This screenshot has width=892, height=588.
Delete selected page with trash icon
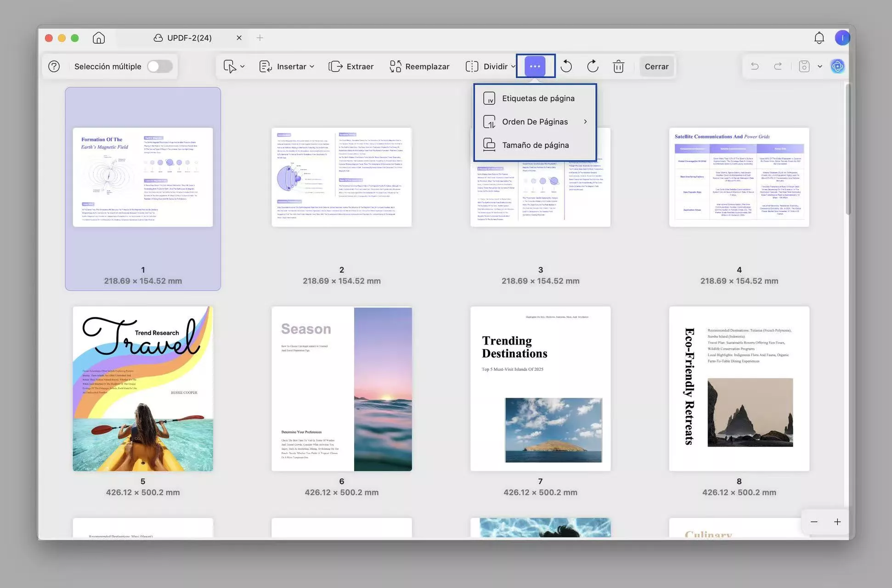[618, 67]
